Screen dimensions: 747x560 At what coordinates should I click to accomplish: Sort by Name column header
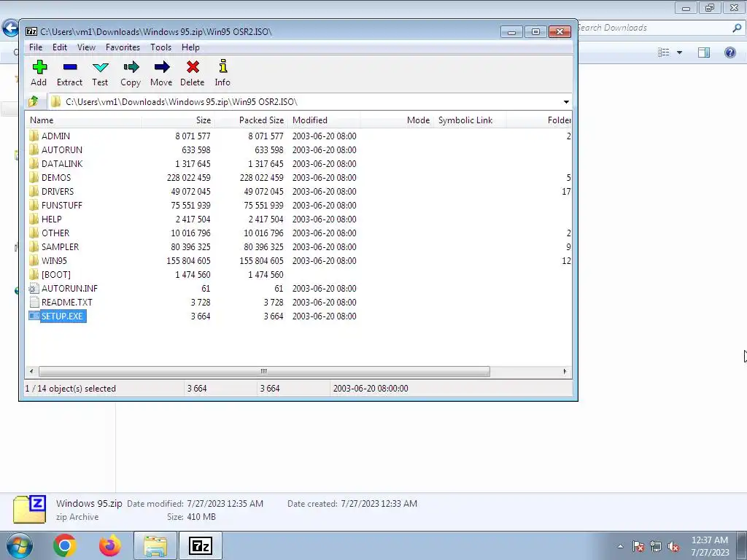tap(83, 120)
